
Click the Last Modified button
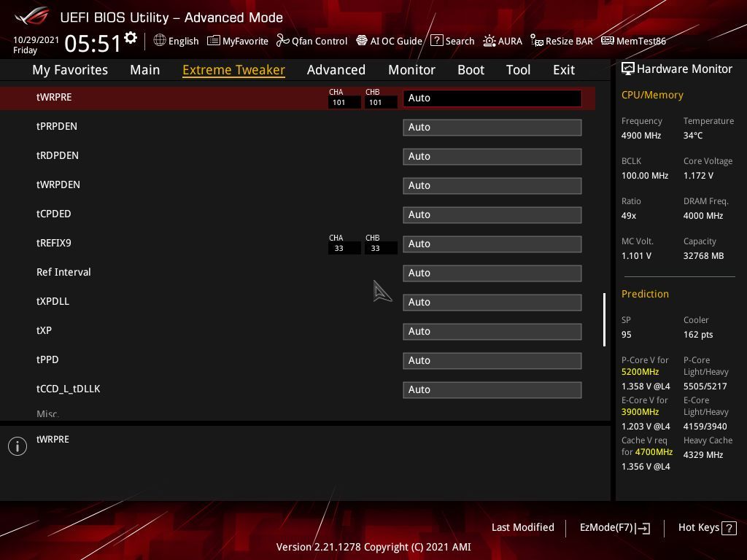[522, 527]
